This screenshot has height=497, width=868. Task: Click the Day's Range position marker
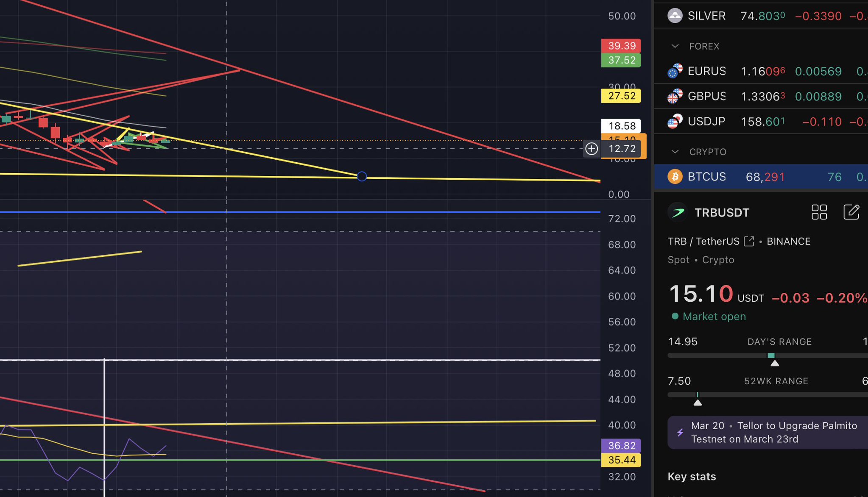pos(774,363)
